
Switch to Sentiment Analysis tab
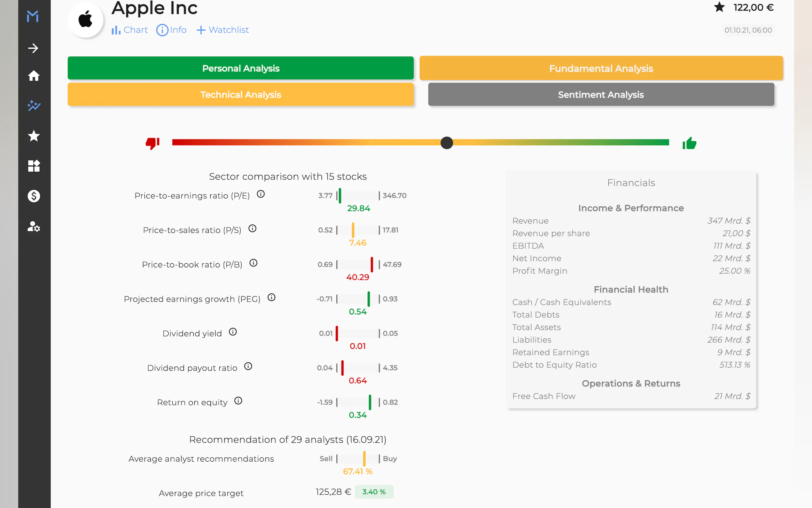tap(600, 95)
